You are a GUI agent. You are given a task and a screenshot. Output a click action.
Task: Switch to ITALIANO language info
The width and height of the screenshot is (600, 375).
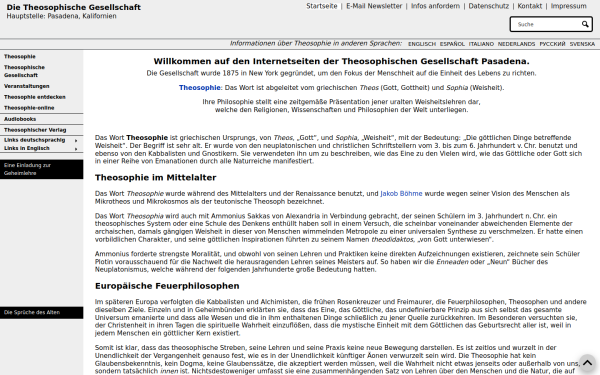(x=481, y=44)
